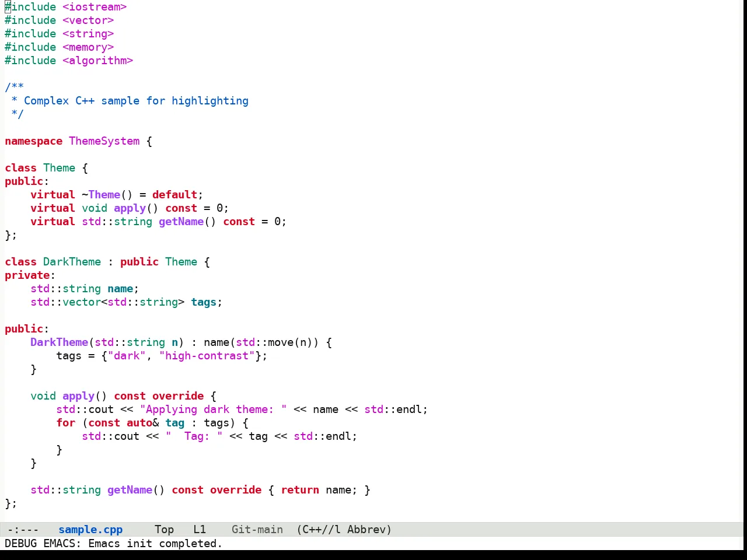Click the 'name' member variable declaration
Image resolution: width=747 pixels, height=560 pixels.
[x=120, y=289]
